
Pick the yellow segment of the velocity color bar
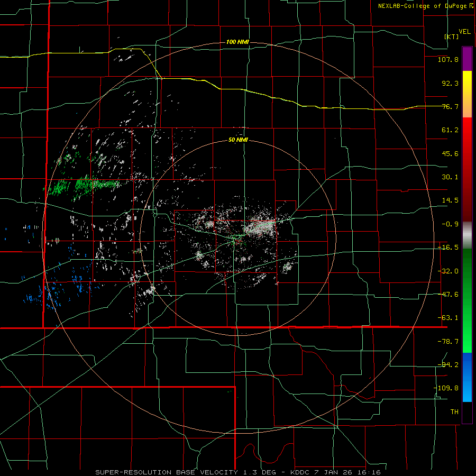point(467,94)
